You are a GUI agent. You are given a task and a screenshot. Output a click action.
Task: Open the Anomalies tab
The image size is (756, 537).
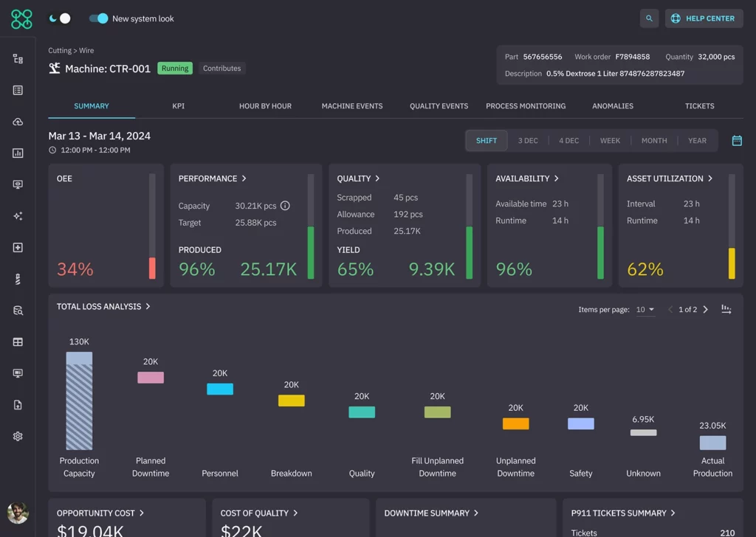pos(612,106)
